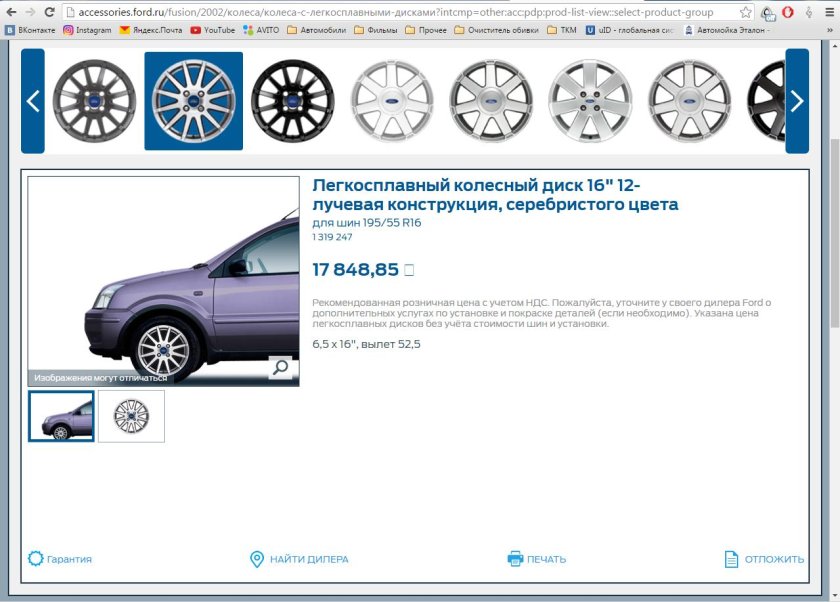Open Instagram from the bookmarks bar icon

67,31
